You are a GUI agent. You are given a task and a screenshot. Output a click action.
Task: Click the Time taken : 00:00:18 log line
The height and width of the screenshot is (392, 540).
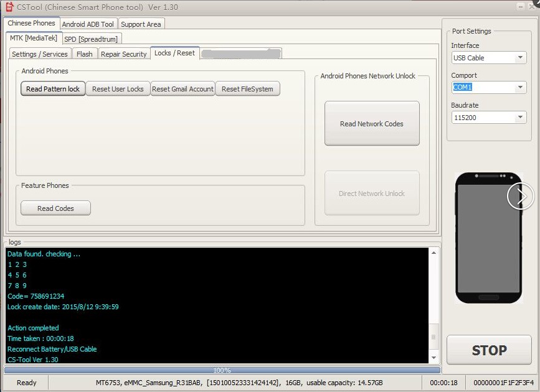point(40,338)
